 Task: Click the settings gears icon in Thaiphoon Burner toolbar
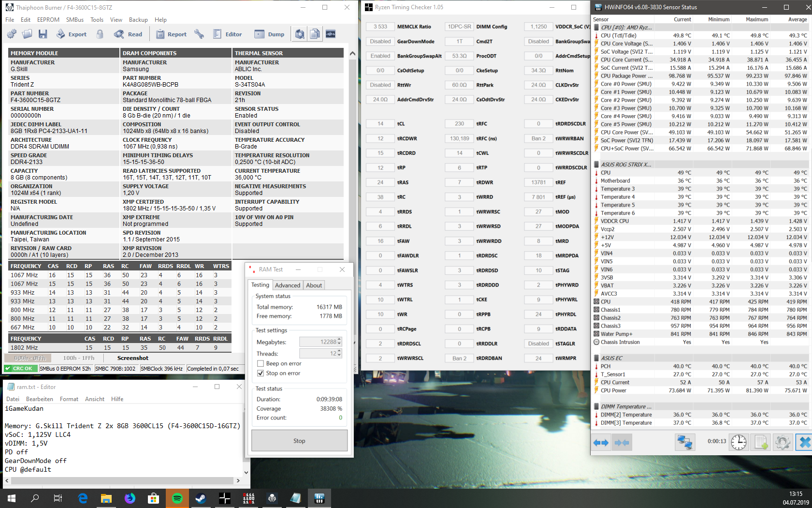[12, 34]
